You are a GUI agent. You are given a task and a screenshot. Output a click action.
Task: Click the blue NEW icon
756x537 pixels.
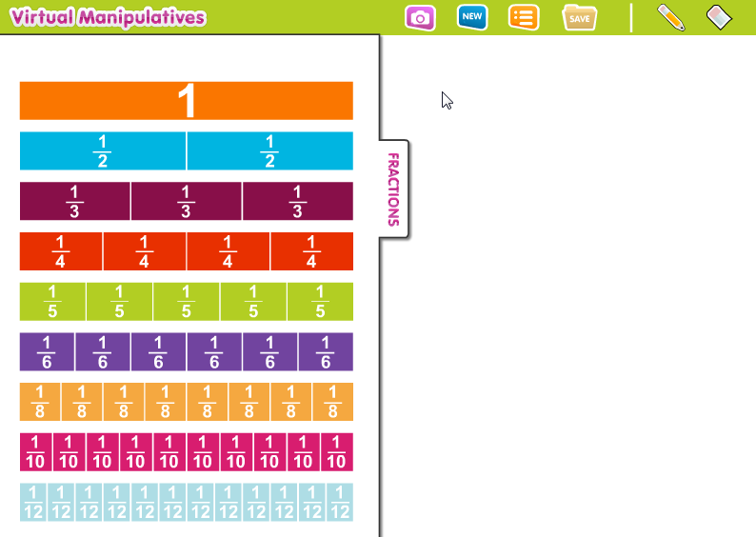[x=472, y=17]
